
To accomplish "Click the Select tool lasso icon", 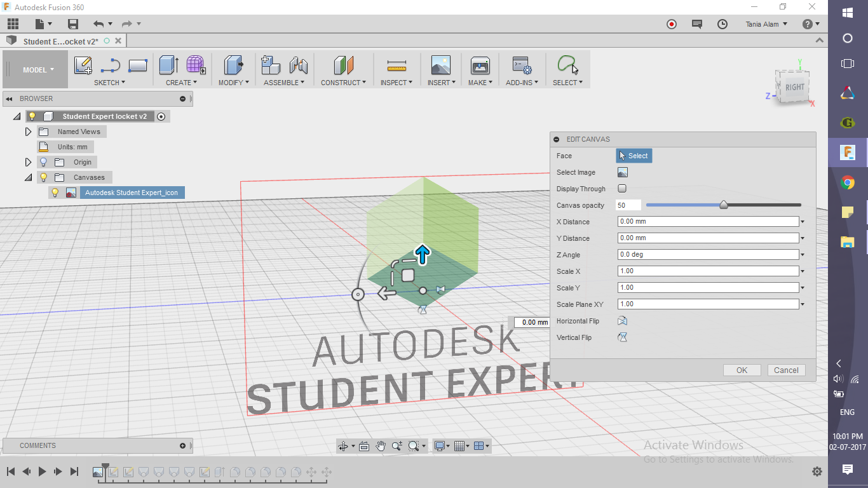I will click(x=567, y=65).
